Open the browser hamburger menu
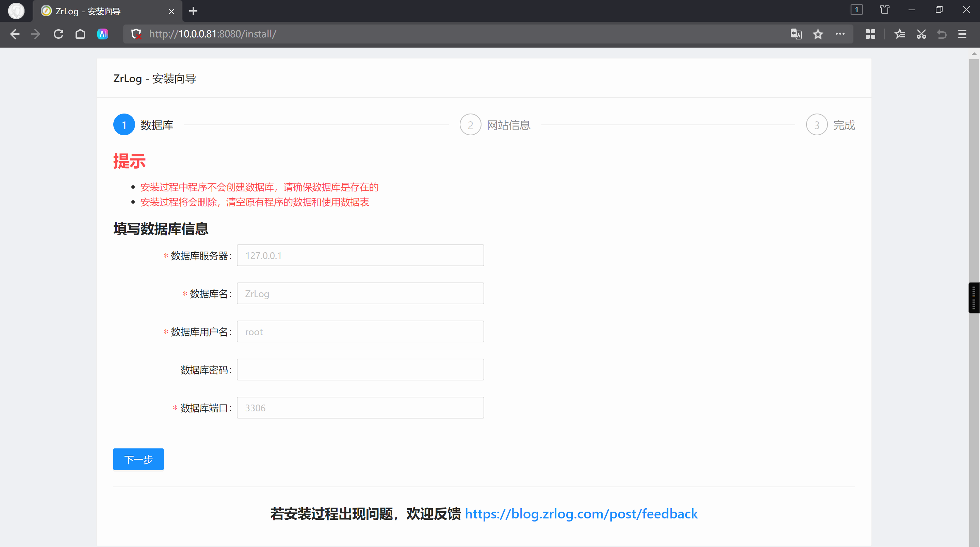Screen dimensions: 980x547 click(x=962, y=34)
